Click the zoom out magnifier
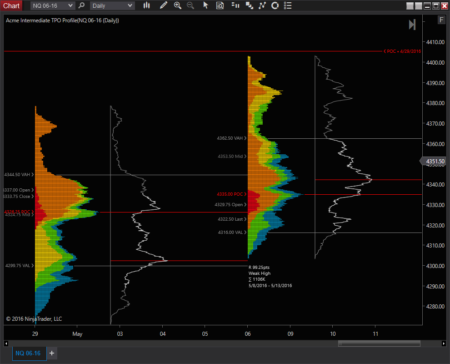450x364 pixels. (x=190, y=5)
